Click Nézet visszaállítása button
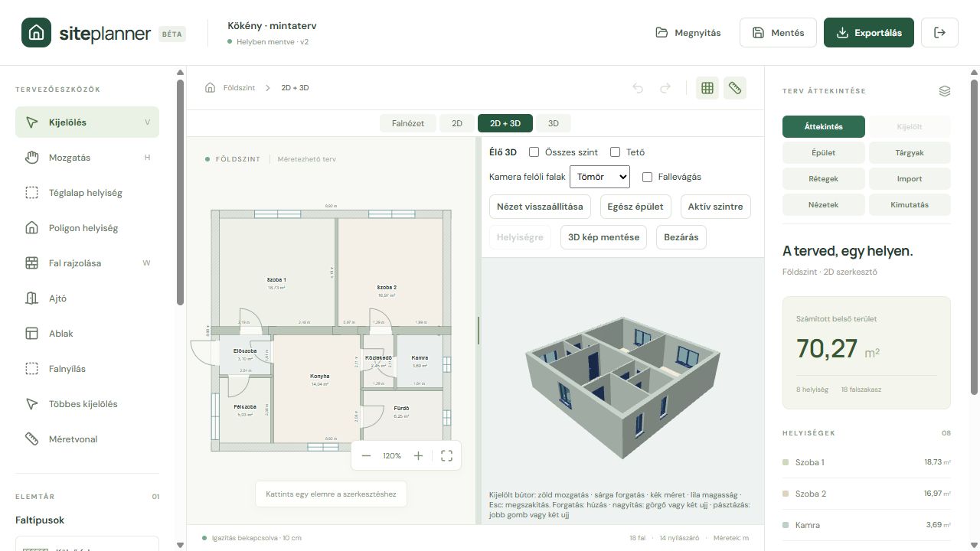This screenshot has height=551, width=980. coord(540,207)
